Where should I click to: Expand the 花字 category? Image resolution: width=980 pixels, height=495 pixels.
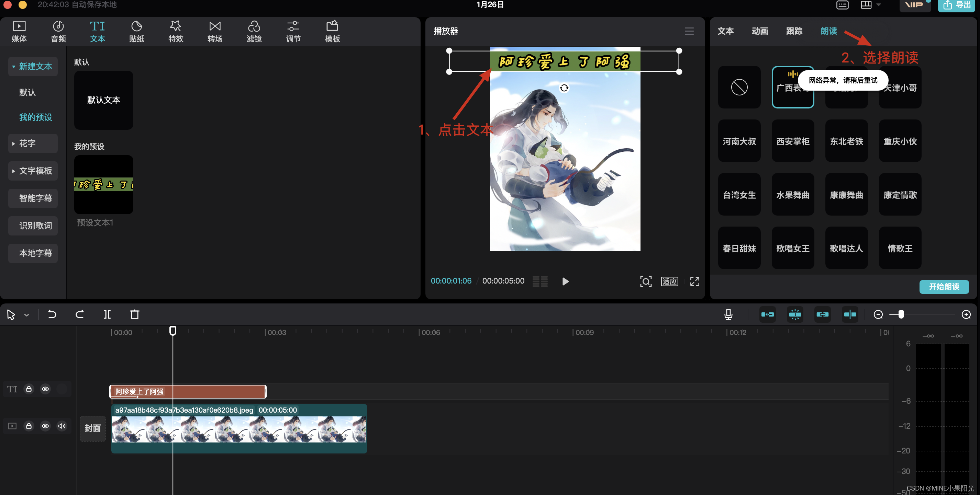point(33,143)
